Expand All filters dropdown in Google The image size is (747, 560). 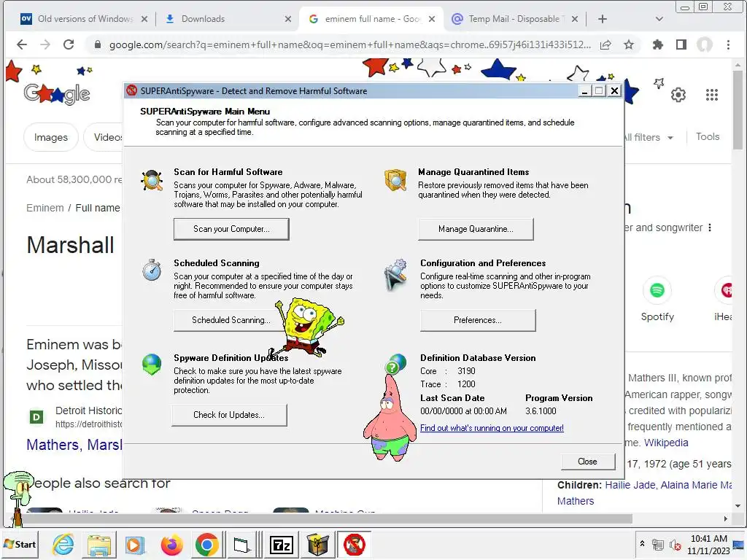[649, 137]
